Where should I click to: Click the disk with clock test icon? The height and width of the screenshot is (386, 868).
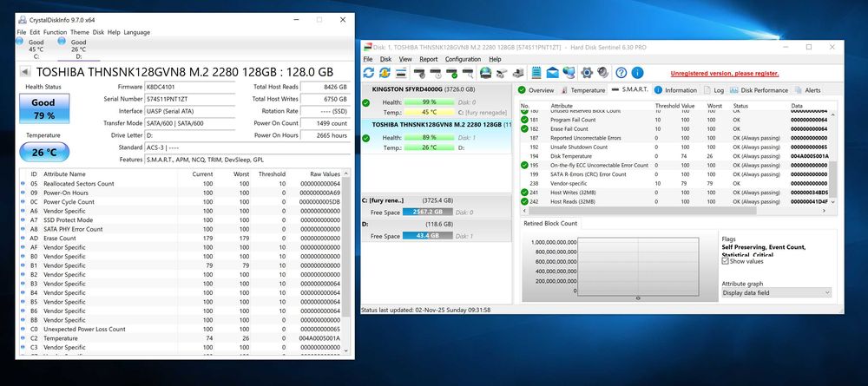[x=436, y=73]
